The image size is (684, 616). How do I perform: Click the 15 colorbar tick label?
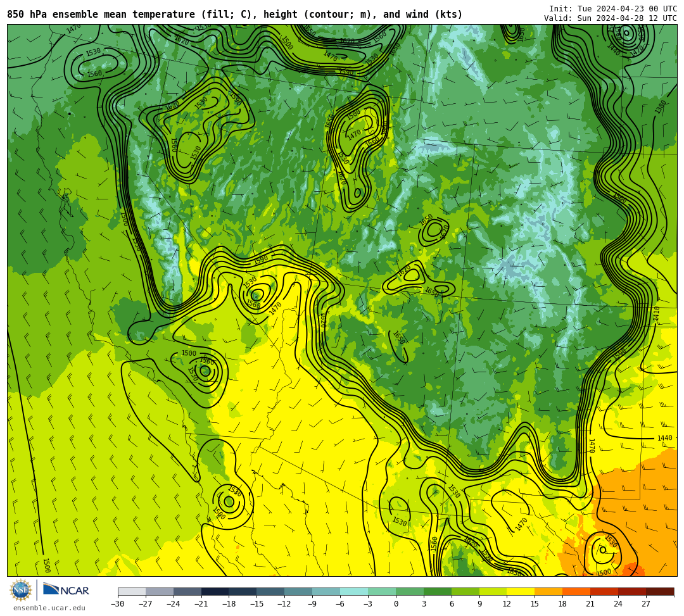535,604
